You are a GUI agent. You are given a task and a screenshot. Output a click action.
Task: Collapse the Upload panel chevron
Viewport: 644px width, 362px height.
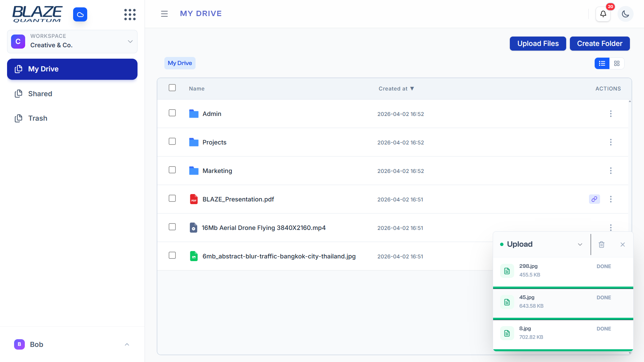(580, 244)
